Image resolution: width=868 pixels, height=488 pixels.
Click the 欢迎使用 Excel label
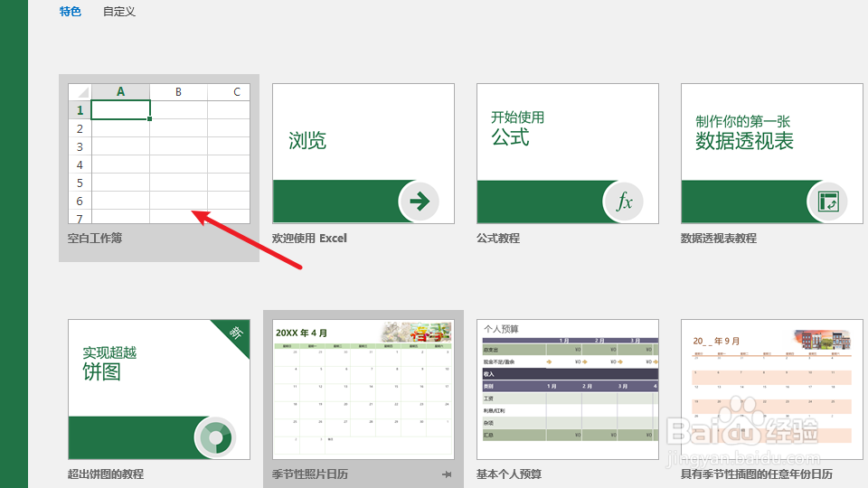coord(309,239)
